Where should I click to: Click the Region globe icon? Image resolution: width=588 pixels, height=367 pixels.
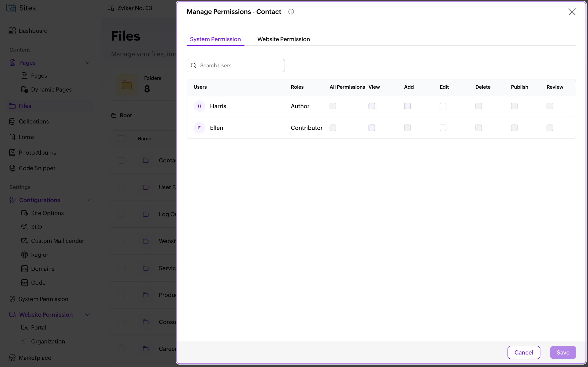click(x=25, y=255)
